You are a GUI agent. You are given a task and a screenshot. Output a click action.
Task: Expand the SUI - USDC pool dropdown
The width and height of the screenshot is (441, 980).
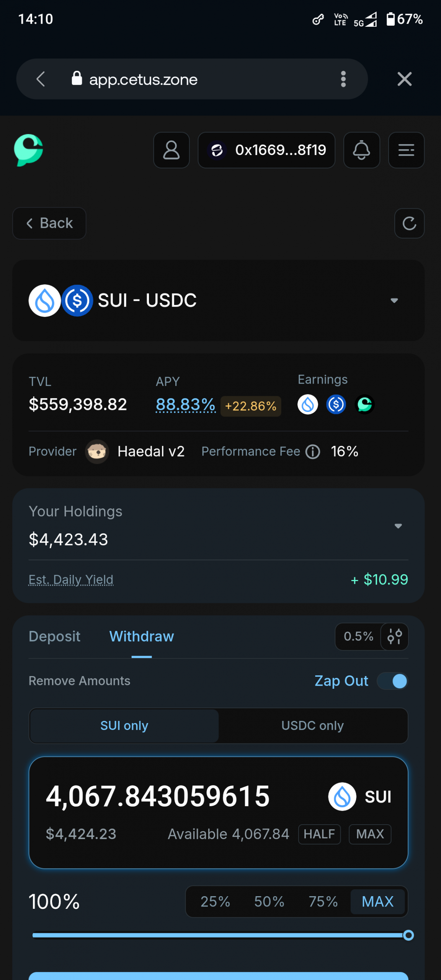click(394, 301)
